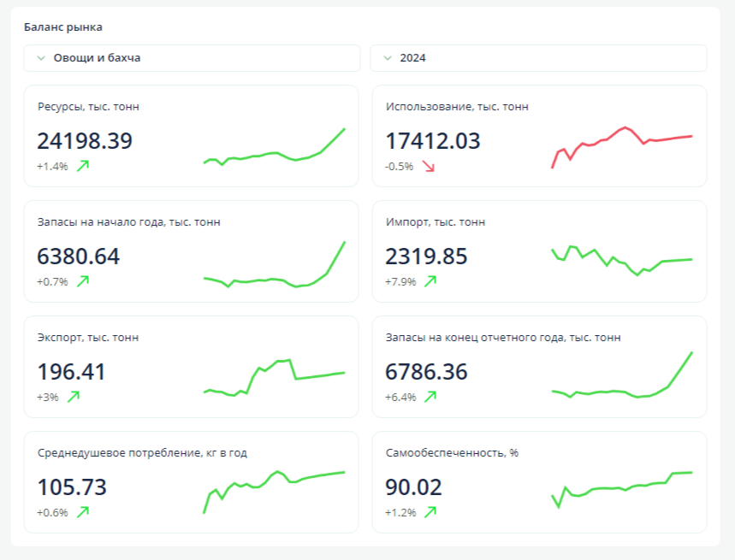735x560 pixels.
Task: Click the Экспорт value 196.41
Action: [72, 372]
